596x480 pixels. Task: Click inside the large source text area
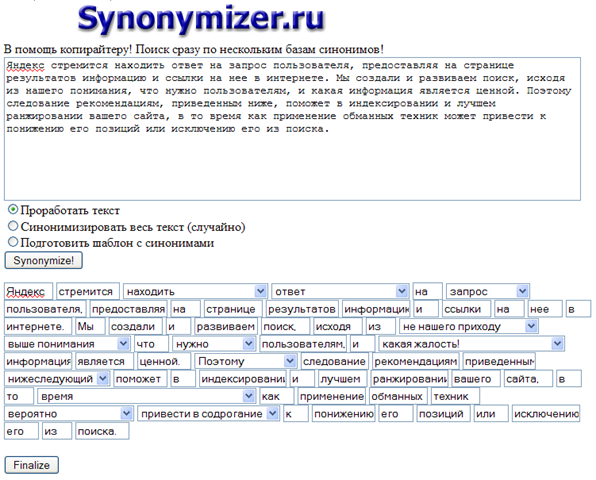tap(292, 129)
